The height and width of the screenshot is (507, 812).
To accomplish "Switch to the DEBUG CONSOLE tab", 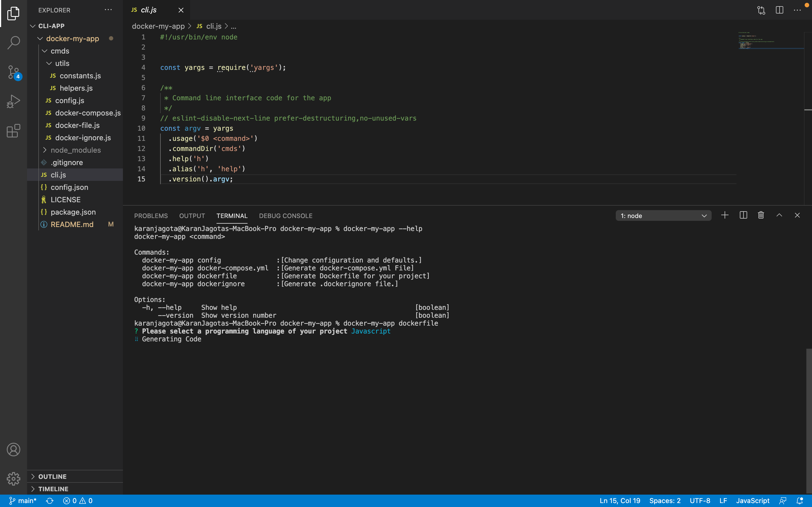I will [x=286, y=215].
